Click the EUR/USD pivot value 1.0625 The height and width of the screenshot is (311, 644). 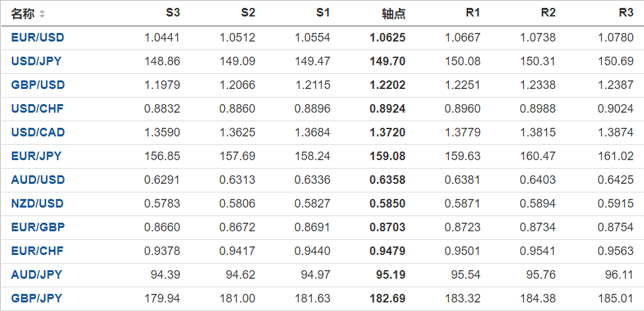(x=388, y=38)
